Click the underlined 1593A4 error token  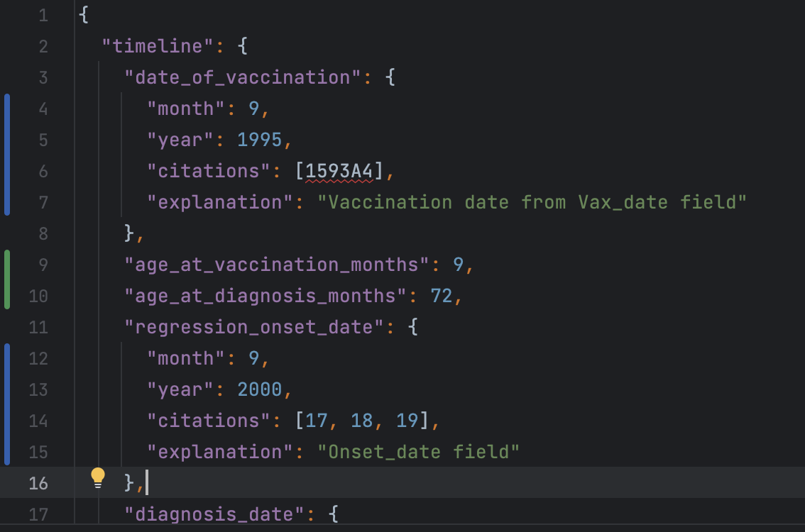(x=339, y=171)
